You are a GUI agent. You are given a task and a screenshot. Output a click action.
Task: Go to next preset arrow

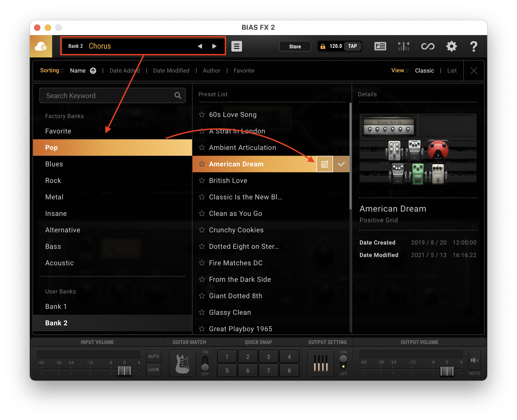click(x=214, y=46)
